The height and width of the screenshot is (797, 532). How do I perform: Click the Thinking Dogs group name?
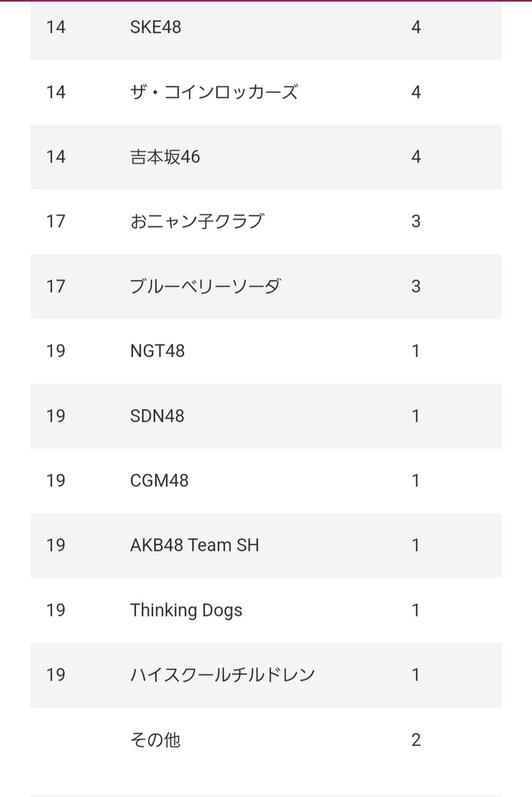pos(186,611)
